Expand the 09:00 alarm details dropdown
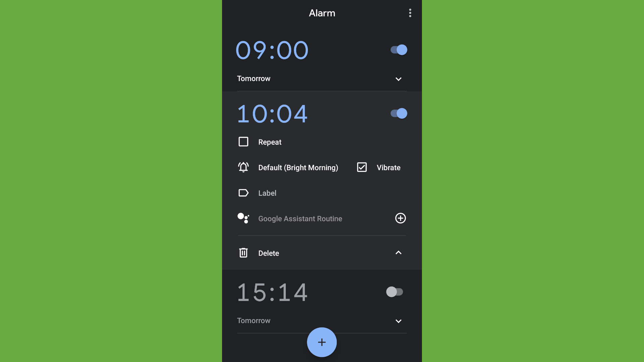Screen dimensions: 644x362 397,79
